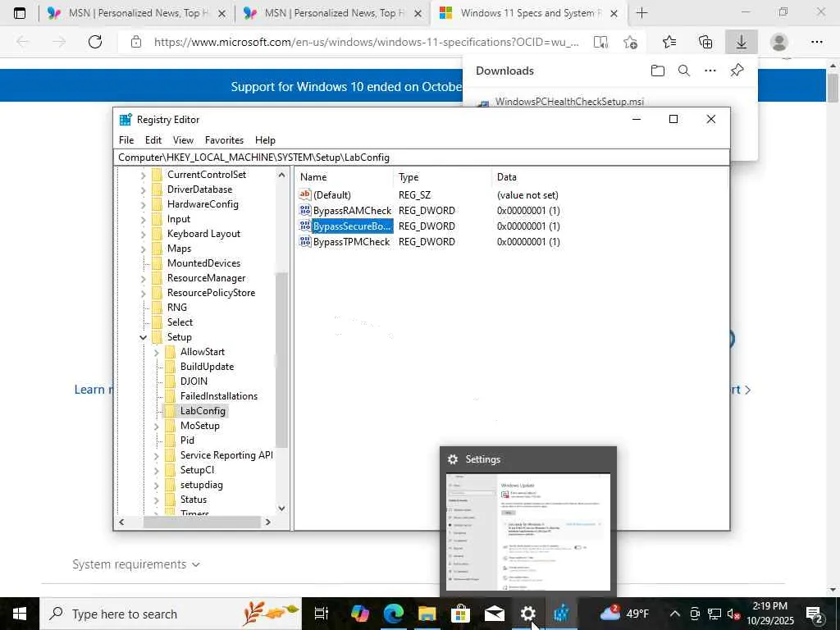Expand the HardwareConfig key
Viewport: 840px width, 630px height.
[x=143, y=204]
